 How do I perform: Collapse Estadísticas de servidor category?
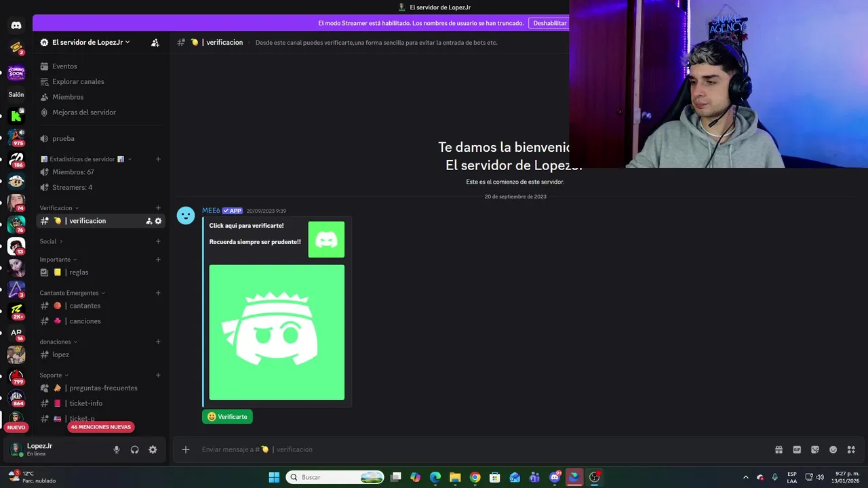click(x=86, y=159)
